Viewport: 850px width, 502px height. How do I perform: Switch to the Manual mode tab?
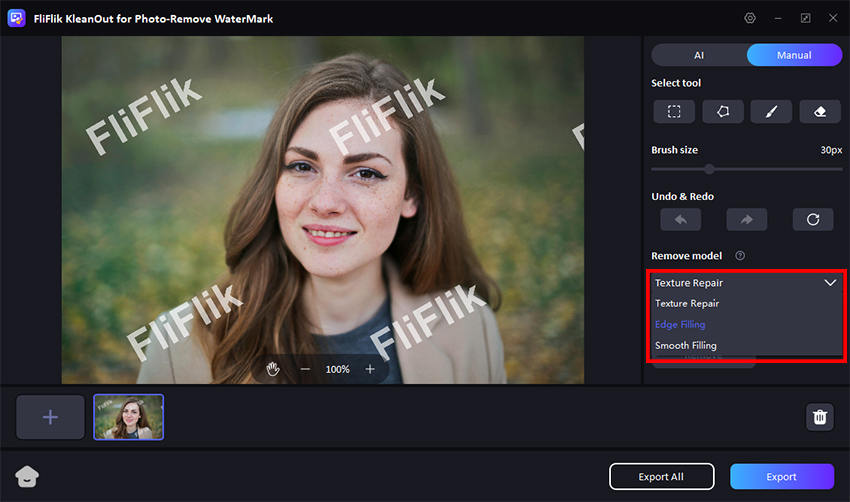(x=794, y=55)
